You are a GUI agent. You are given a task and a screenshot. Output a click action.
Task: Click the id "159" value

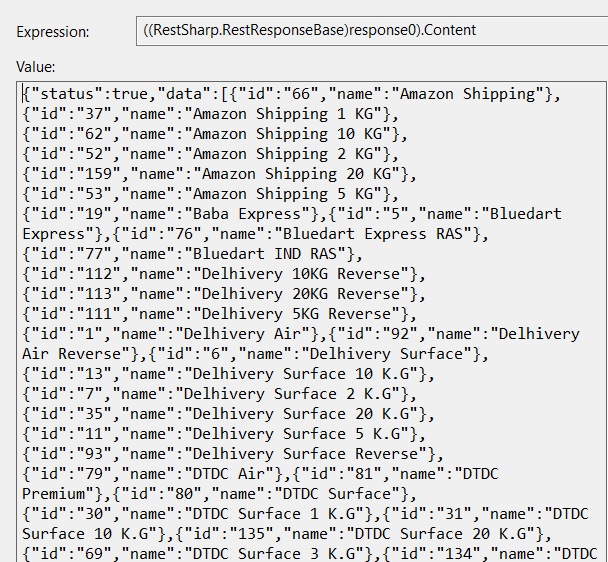click(x=99, y=174)
